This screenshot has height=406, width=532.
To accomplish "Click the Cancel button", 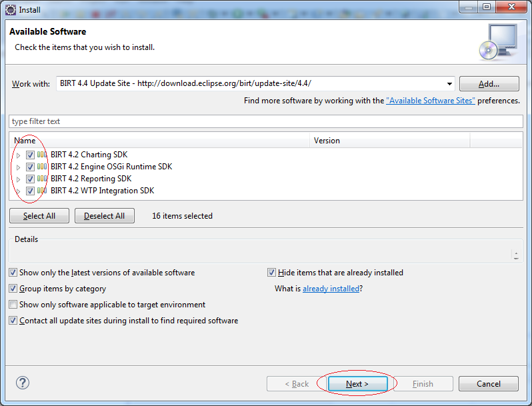I will pos(489,383).
